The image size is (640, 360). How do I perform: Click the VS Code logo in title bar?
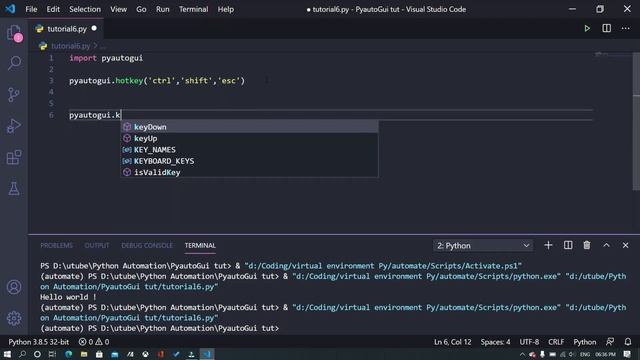[10, 9]
